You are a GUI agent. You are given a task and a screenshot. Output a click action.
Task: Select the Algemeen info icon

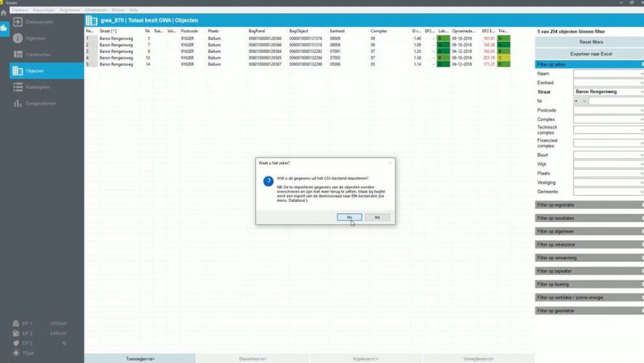pyautogui.click(x=17, y=37)
